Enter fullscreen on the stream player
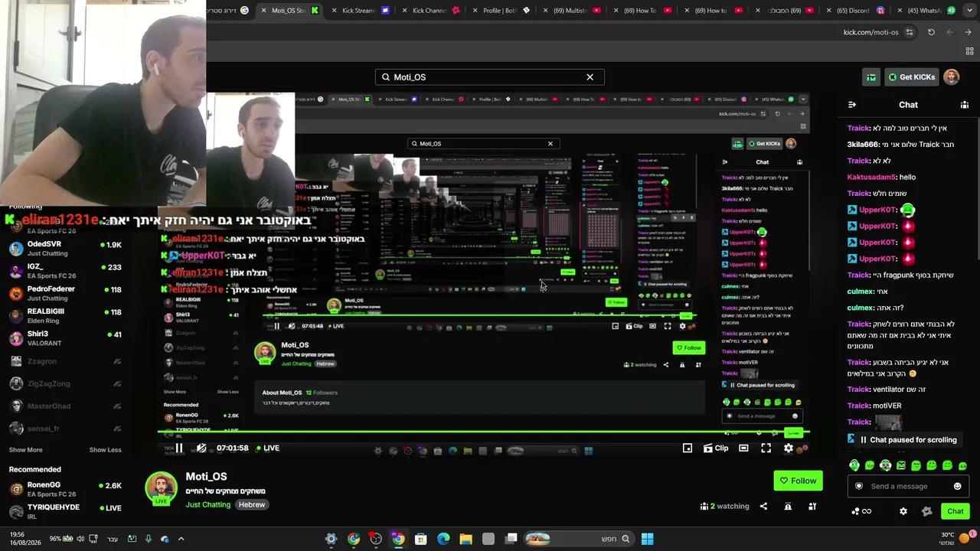This screenshot has height=551, width=980. (x=766, y=448)
